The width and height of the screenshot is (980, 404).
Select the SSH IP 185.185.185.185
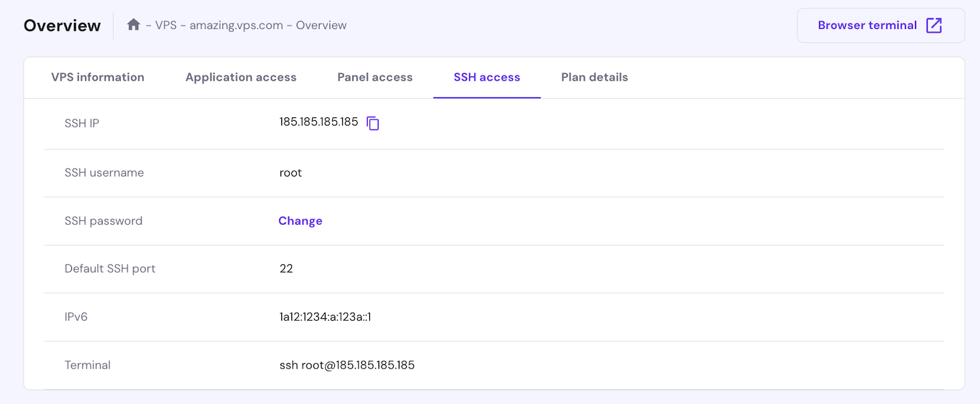[x=318, y=123]
